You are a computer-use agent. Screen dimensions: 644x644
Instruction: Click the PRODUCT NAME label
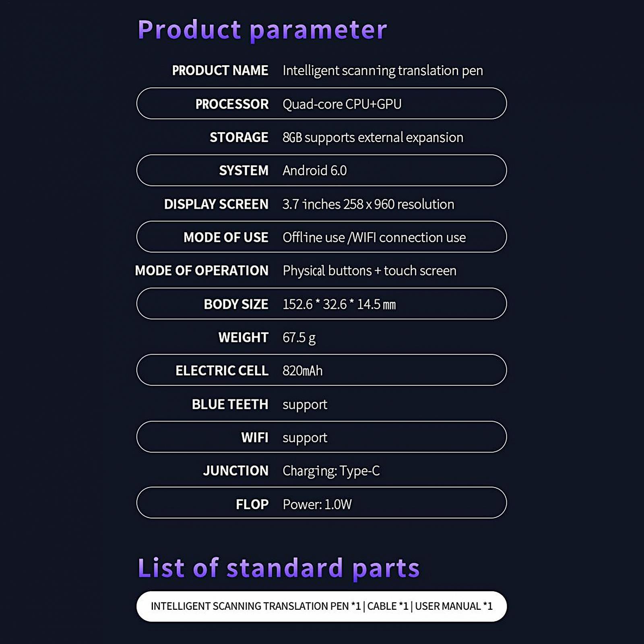220,70
